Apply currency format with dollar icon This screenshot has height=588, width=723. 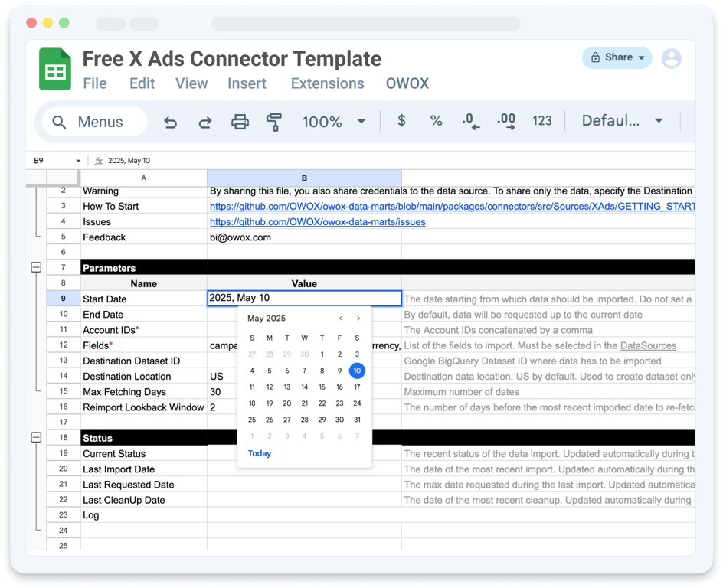tap(401, 121)
